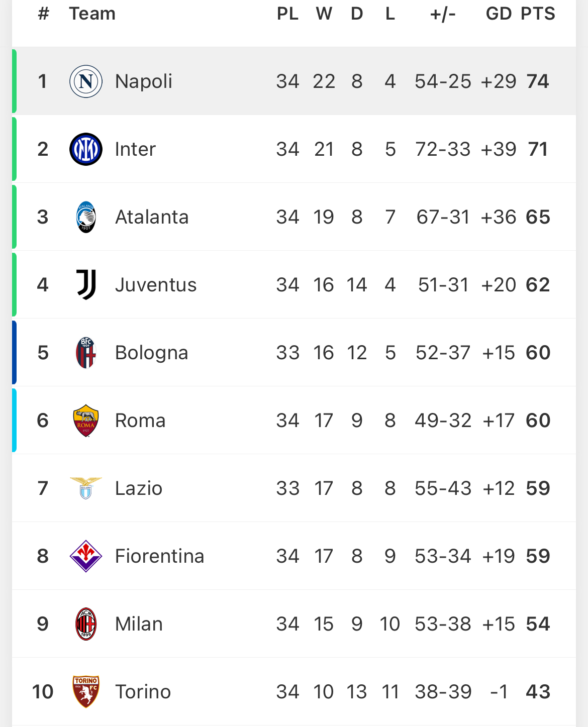The image size is (588, 727).
Task: Select the Torino team name
Action: [143, 692]
